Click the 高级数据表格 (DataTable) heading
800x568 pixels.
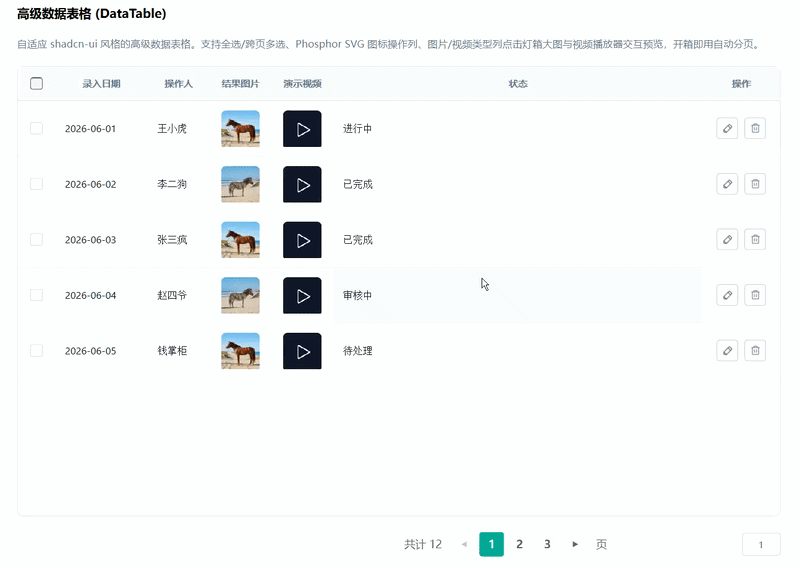coord(92,14)
